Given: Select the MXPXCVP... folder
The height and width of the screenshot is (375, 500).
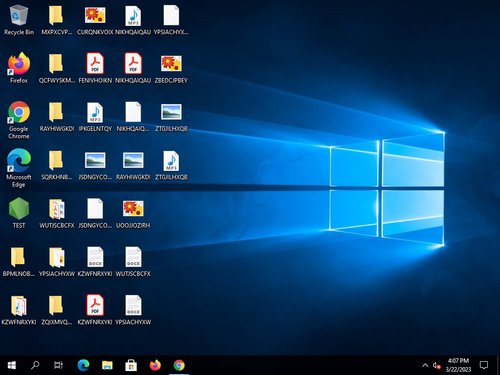Looking at the screenshot, I should (57, 20).
